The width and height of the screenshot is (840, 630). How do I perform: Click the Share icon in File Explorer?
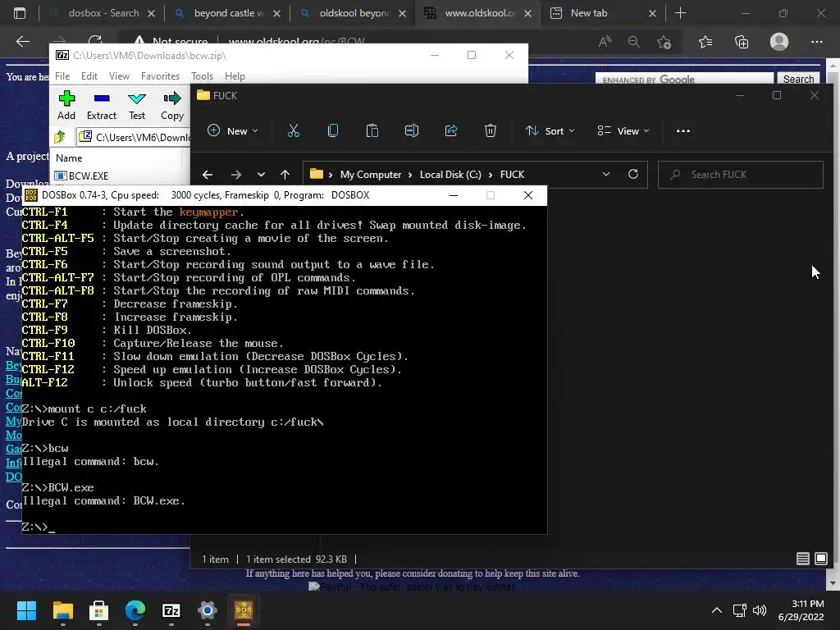click(451, 130)
